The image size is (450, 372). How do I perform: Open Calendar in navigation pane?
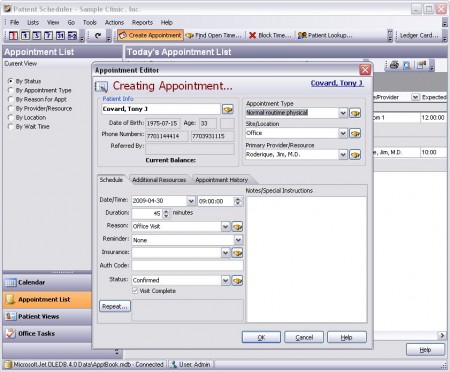(47, 282)
